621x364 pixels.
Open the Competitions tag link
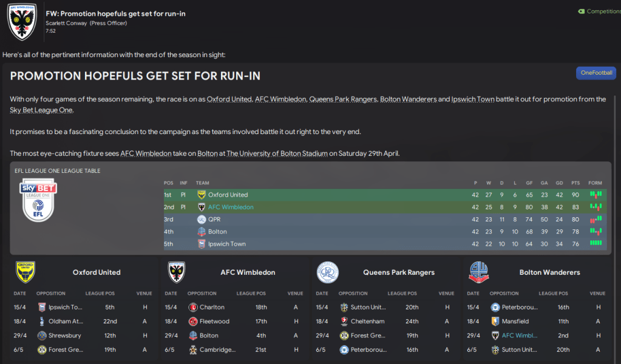tap(603, 11)
